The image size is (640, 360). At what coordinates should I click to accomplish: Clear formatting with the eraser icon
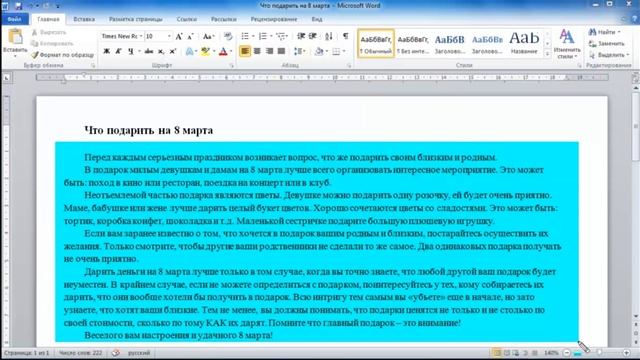click(x=228, y=36)
